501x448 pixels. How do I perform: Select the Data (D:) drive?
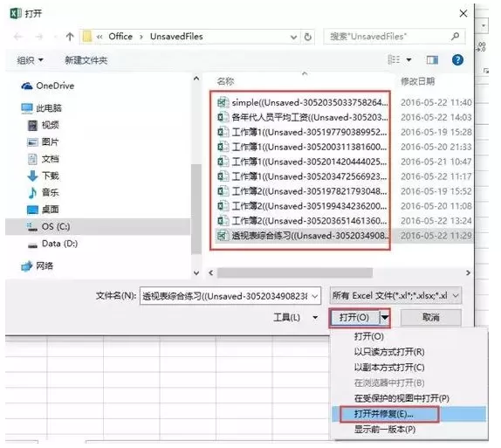point(53,244)
